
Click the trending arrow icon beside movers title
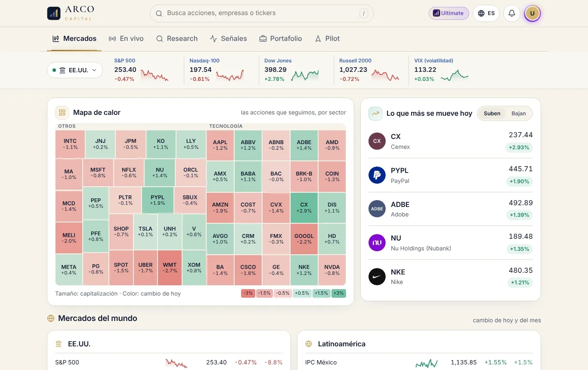click(x=375, y=114)
